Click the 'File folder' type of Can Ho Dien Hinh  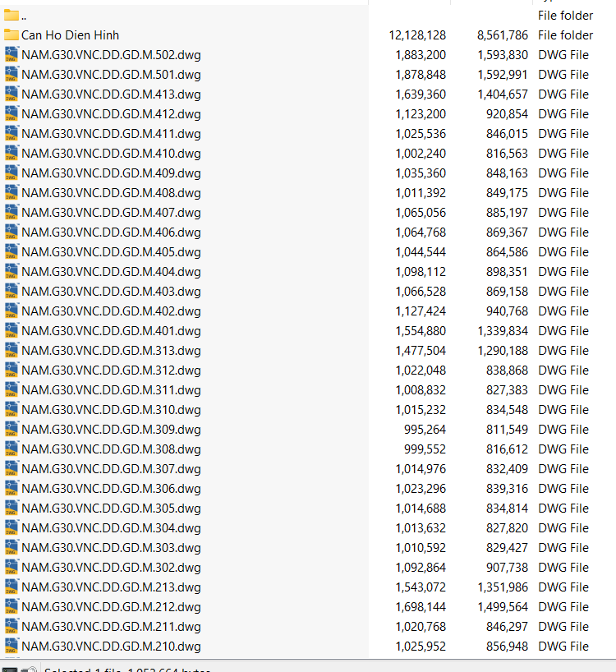tap(565, 35)
